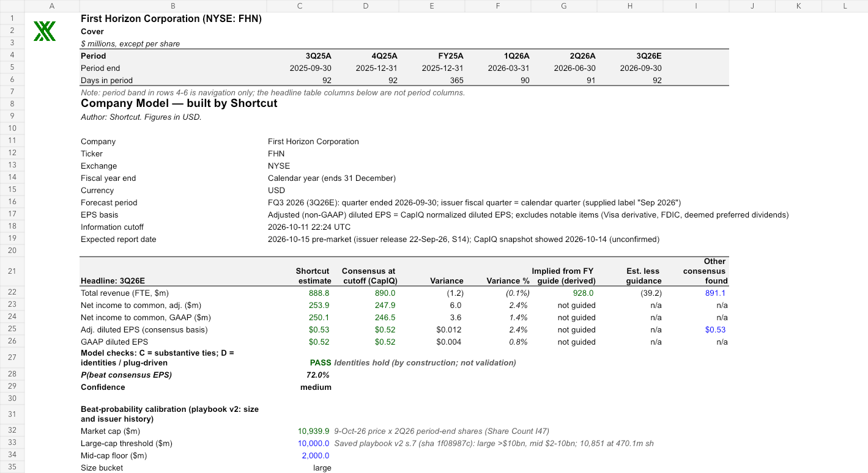Click implied FY guide value '928.0'
This screenshot has height=473, width=868.
583,293
